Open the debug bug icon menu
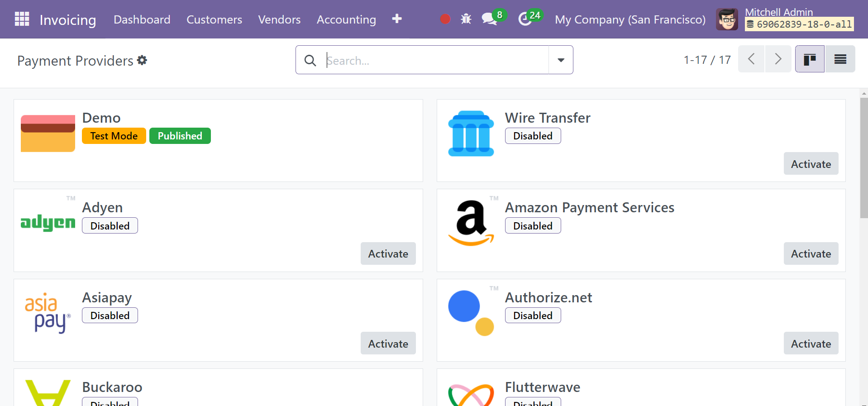This screenshot has width=868, height=406. [x=466, y=19]
